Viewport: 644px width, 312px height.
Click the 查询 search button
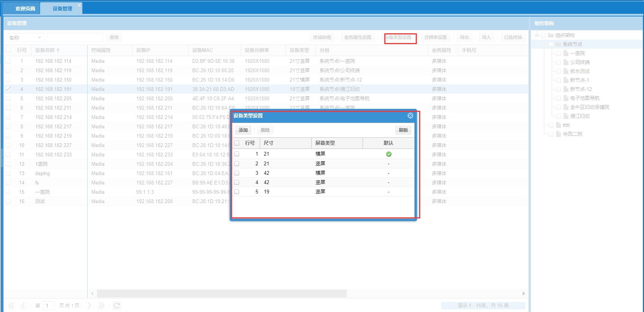tap(114, 37)
